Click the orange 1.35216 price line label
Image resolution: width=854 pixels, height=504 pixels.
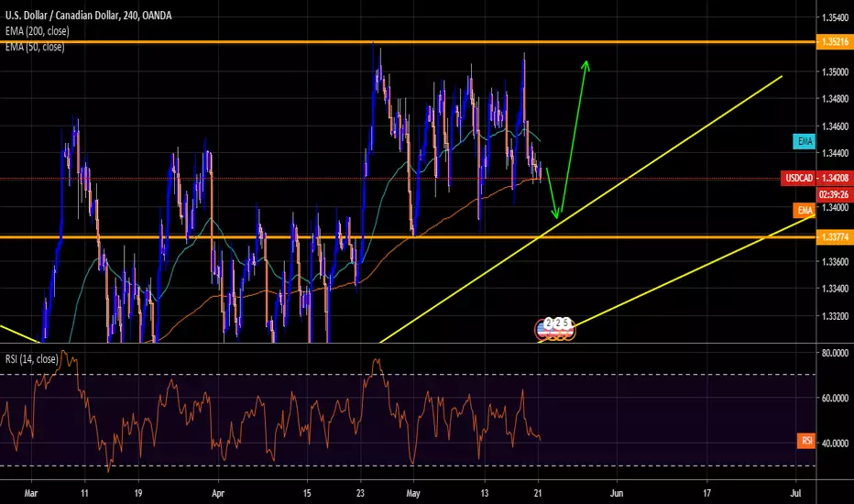835,41
